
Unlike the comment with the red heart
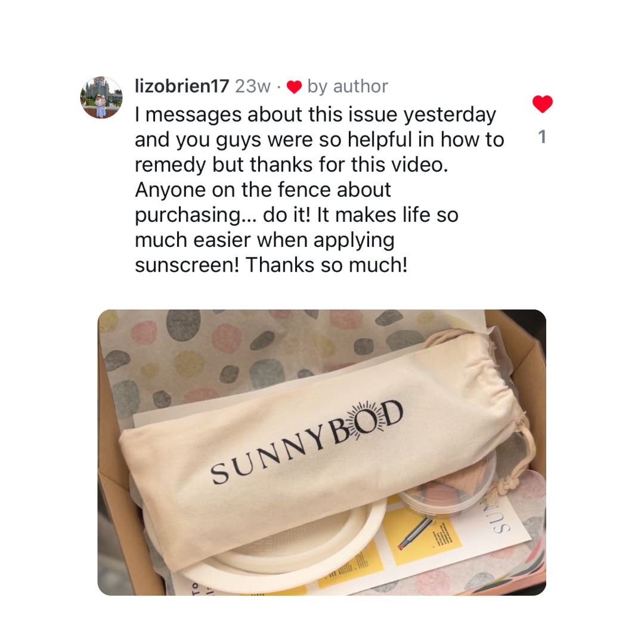pyautogui.click(x=542, y=104)
